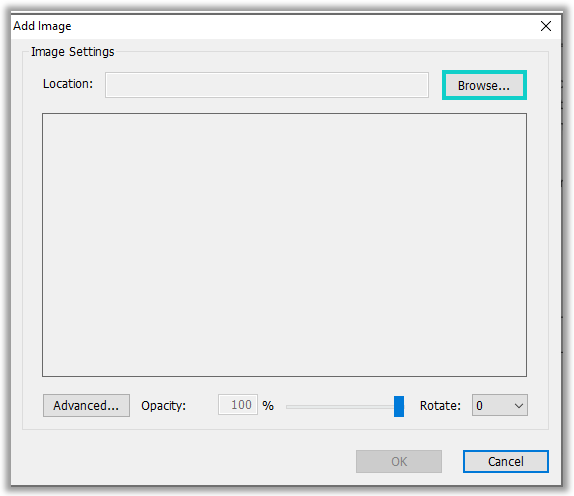This screenshot has height=496, width=574.
Task: Open the Advanced... image settings
Action: tap(86, 406)
